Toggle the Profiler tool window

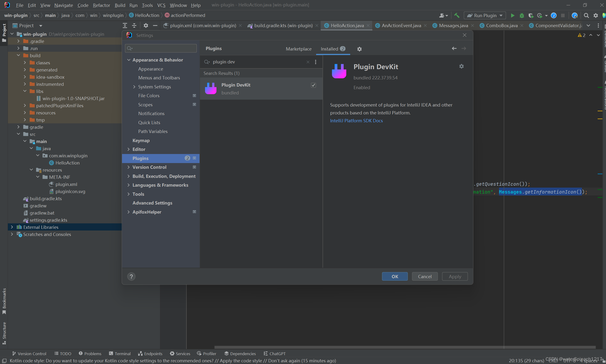(206, 354)
